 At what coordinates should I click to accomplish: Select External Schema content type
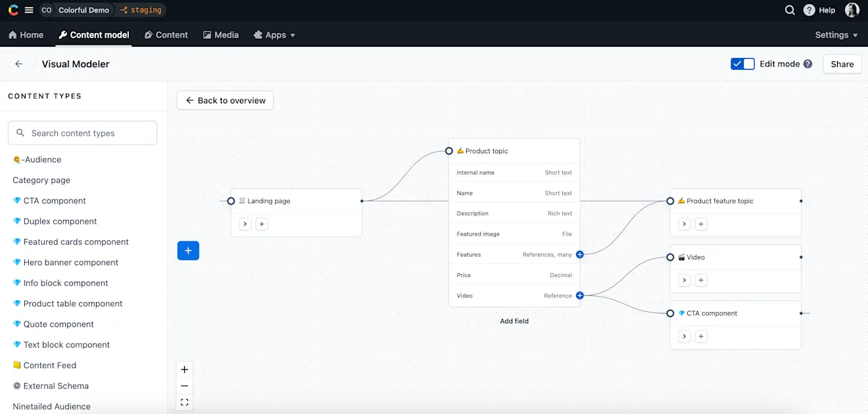pyautogui.click(x=51, y=386)
